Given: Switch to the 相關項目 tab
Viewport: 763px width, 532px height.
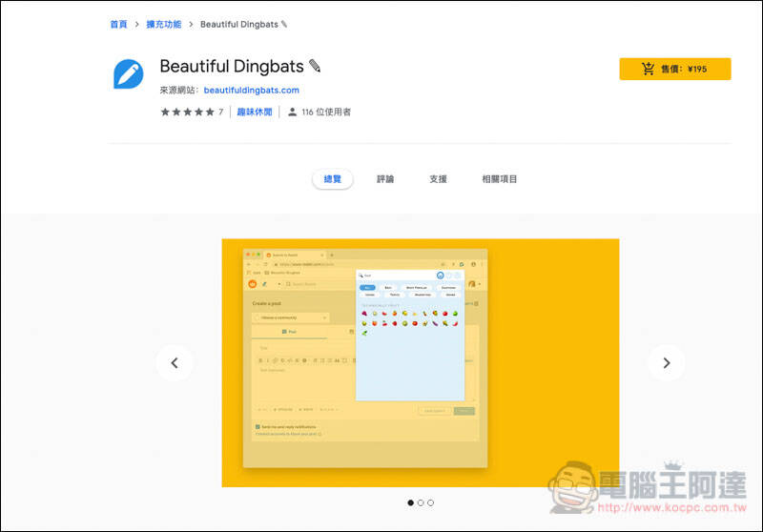Looking at the screenshot, I should click(499, 179).
